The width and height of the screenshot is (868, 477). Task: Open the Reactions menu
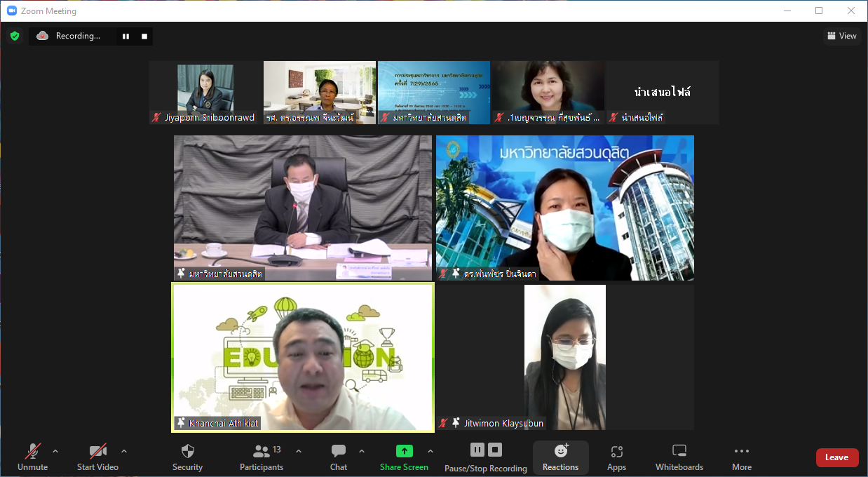(x=560, y=457)
